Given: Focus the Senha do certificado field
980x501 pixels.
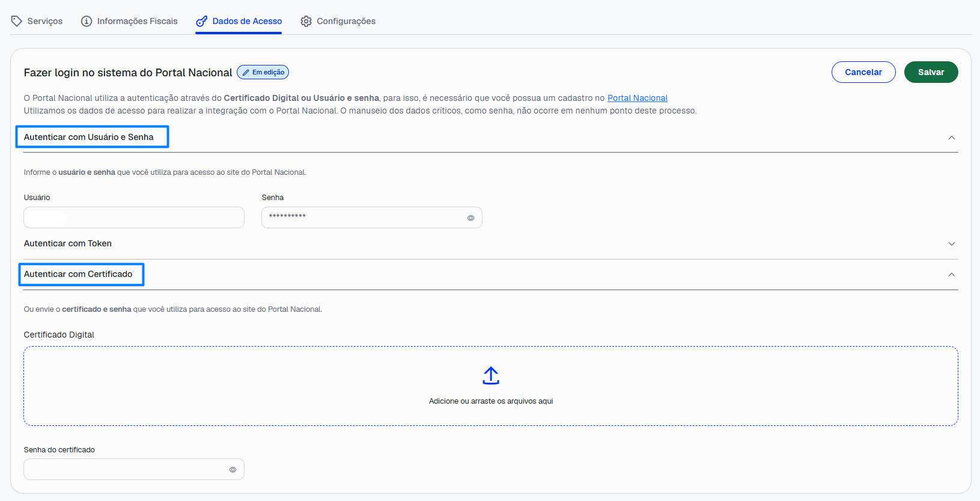Looking at the screenshot, I should click(134, 469).
